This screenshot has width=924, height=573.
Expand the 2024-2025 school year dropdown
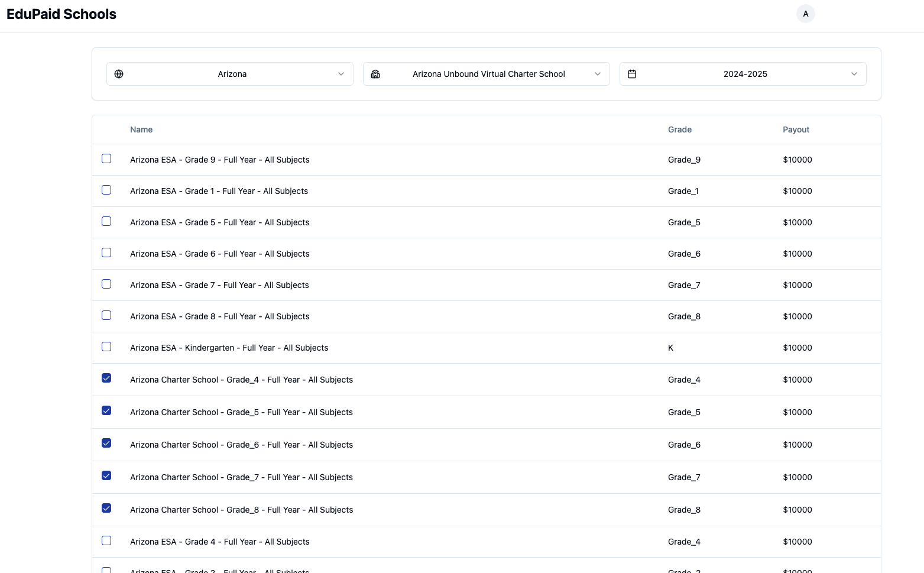tap(854, 74)
